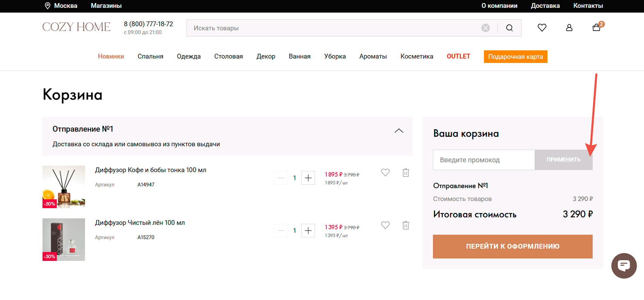This screenshot has height=300, width=644.
Task: Delete Диффузор Кофе и бобы тонка from cart
Action: pyautogui.click(x=406, y=172)
